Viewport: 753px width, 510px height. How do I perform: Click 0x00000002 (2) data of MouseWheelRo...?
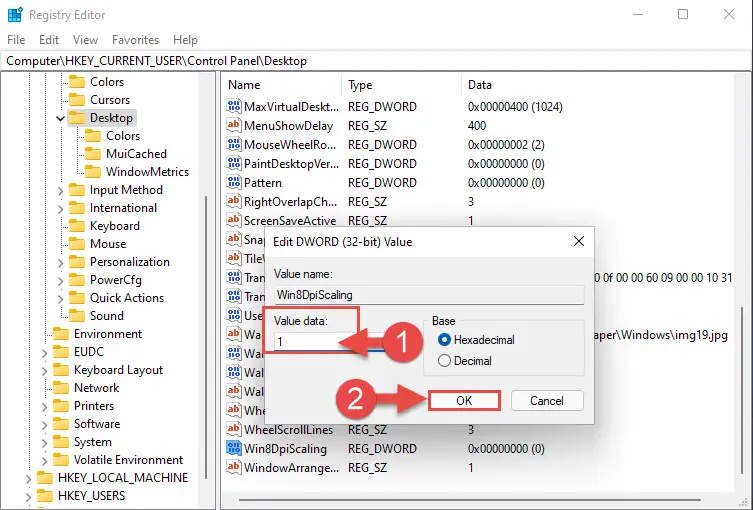[x=506, y=145]
